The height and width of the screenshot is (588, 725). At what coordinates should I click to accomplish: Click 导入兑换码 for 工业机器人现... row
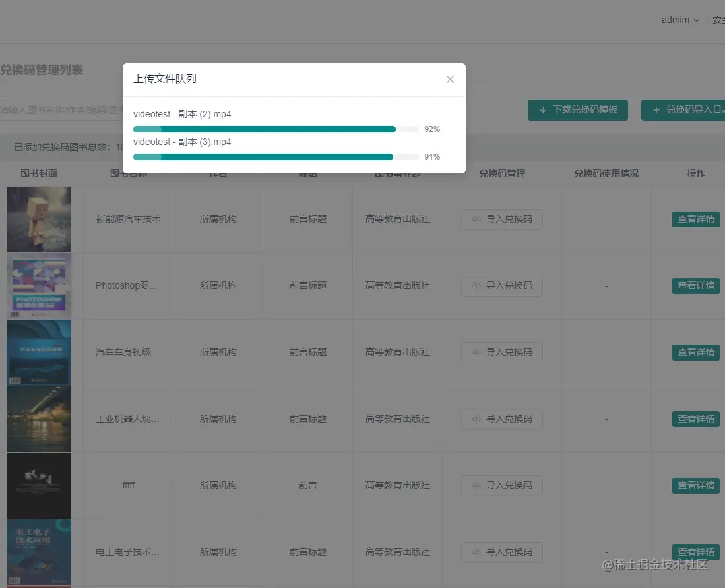coord(501,419)
